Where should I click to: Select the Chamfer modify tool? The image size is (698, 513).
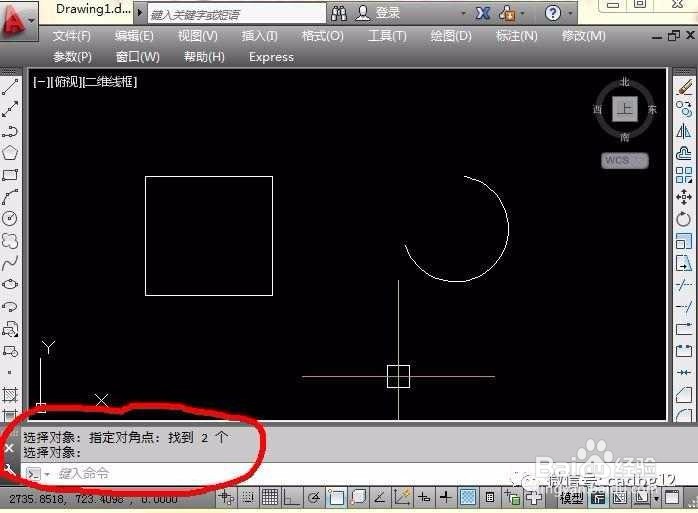pyautogui.click(x=684, y=394)
